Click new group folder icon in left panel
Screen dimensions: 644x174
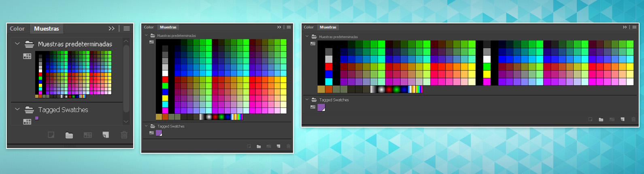(x=69, y=135)
